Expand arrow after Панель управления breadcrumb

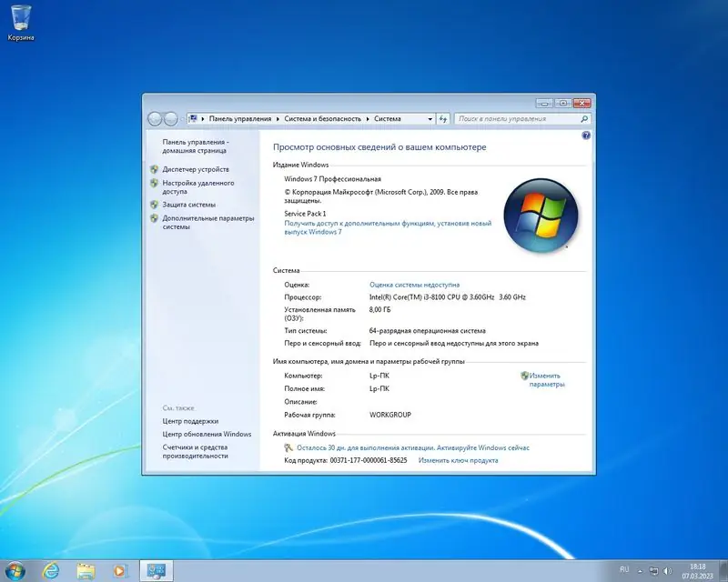click(278, 119)
